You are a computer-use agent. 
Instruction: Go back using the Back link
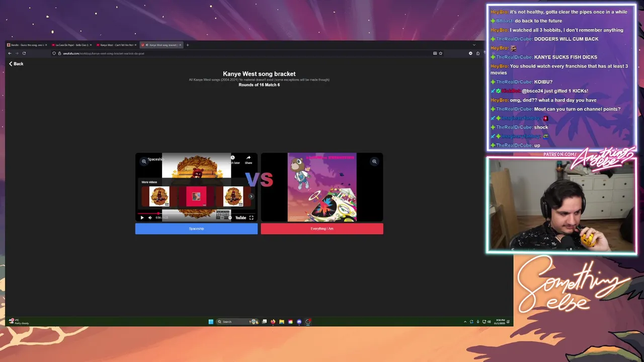[16, 64]
